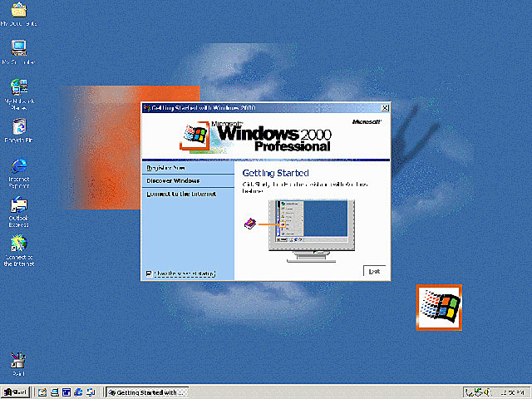The width and height of the screenshot is (532, 399).
Task: Click the Getting Started taskbar button
Action: click(x=147, y=392)
